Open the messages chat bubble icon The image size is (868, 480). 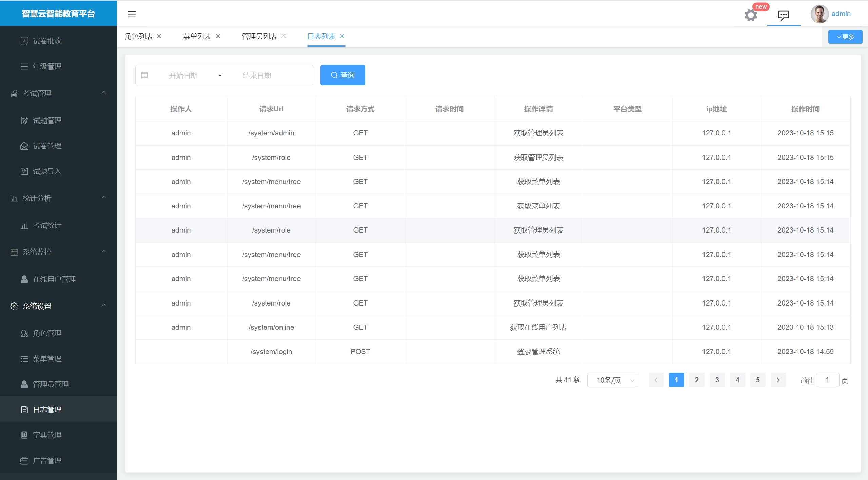783,15
